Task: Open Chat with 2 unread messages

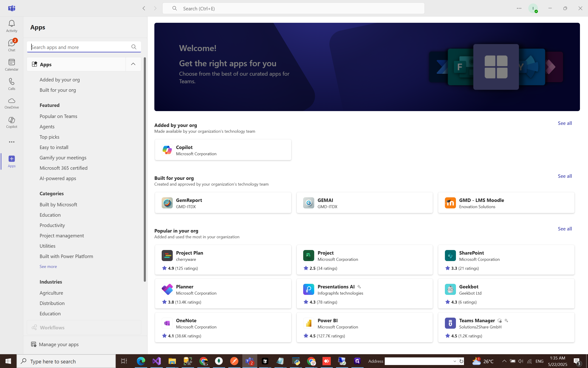Action: [12, 45]
